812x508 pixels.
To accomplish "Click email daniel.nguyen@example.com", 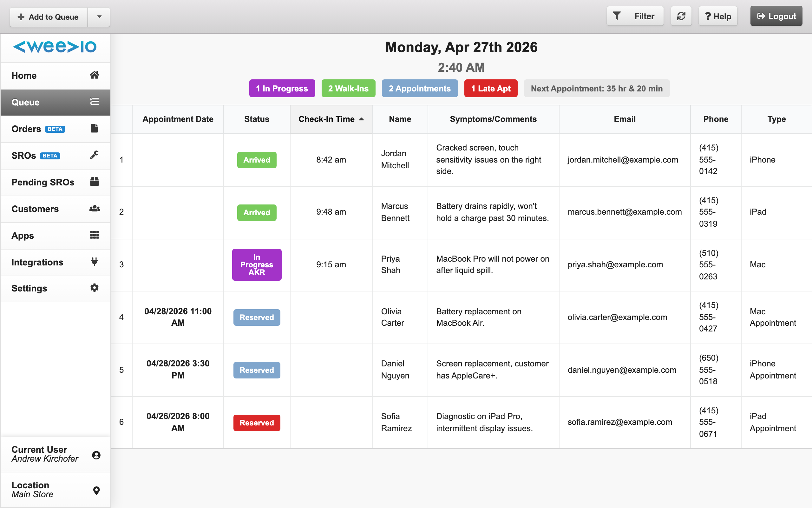I will click(622, 370).
